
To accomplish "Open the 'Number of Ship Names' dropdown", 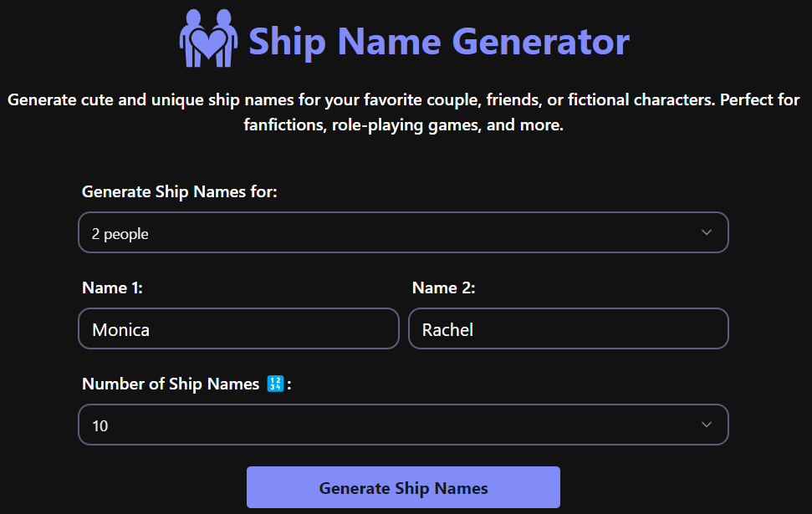I will click(x=404, y=425).
